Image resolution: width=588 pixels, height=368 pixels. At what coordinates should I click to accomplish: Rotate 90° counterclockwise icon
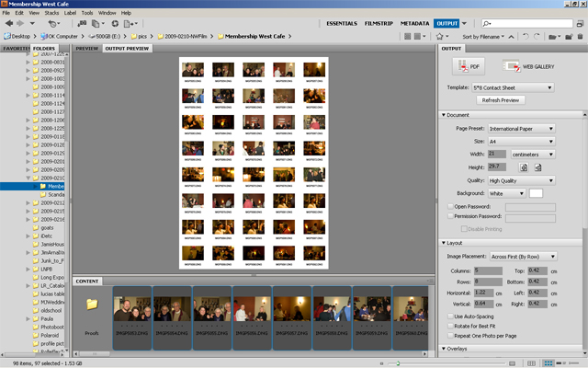tap(526, 37)
